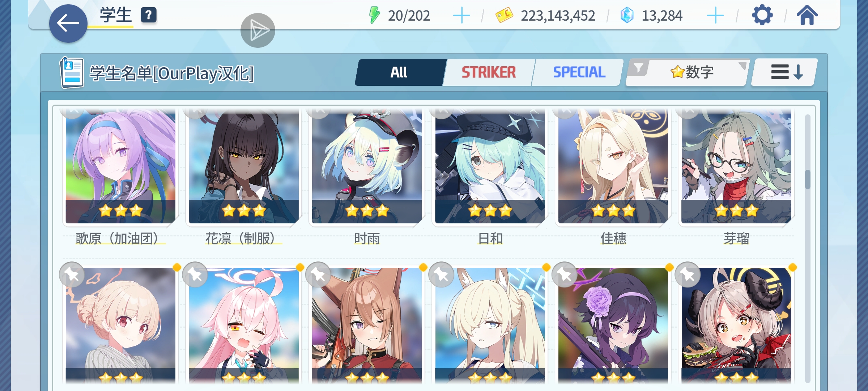Open student 时雨's card
This screenshot has width=868, height=391.
[367, 167]
